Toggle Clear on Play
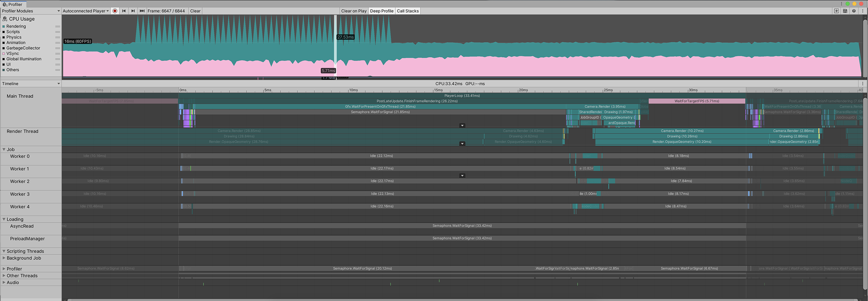Viewport: 868px width, 301px height. [354, 11]
